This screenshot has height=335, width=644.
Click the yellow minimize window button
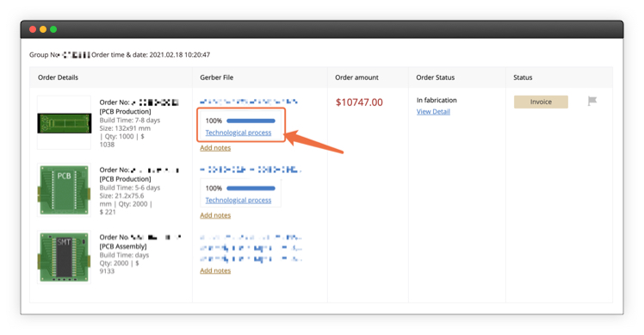(43, 29)
